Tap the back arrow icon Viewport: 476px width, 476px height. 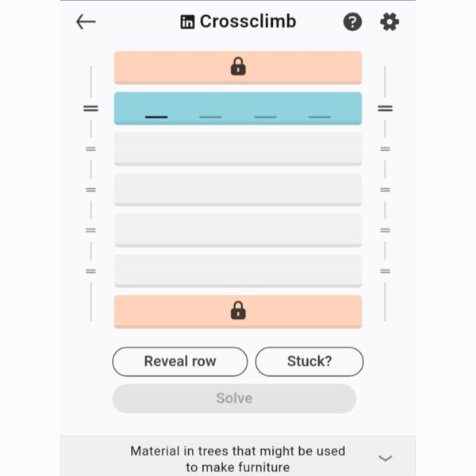(86, 22)
